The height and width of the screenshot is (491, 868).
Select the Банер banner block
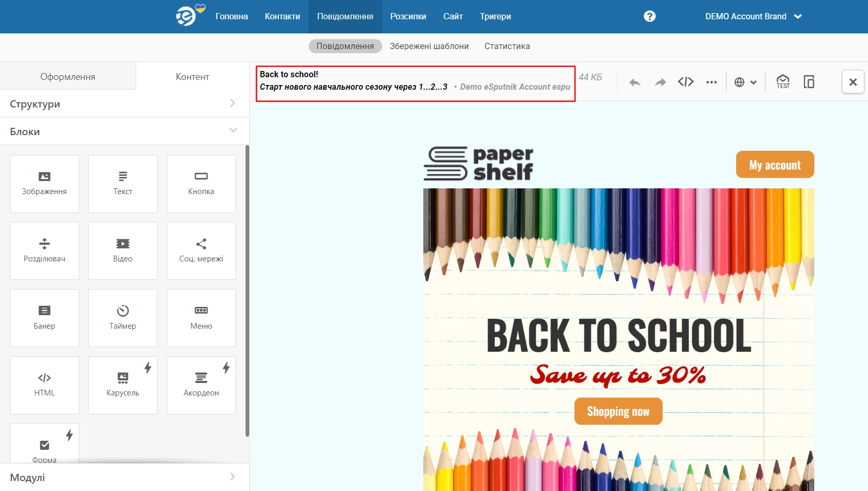pos(44,318)
